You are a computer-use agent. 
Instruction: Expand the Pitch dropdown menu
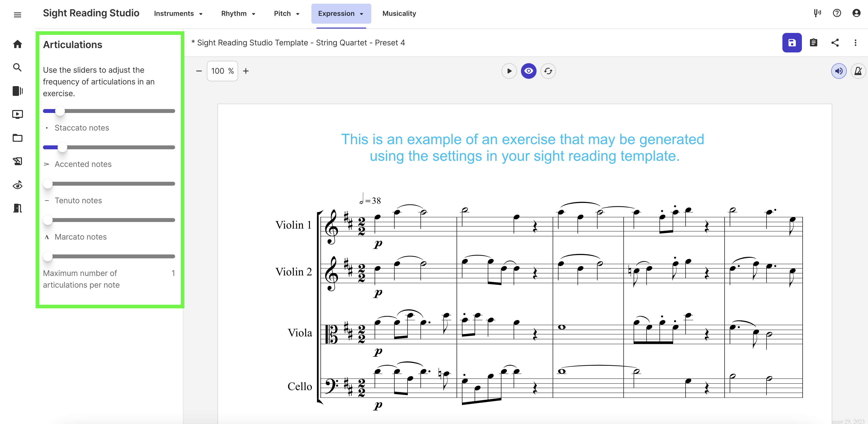coord(287,14)
